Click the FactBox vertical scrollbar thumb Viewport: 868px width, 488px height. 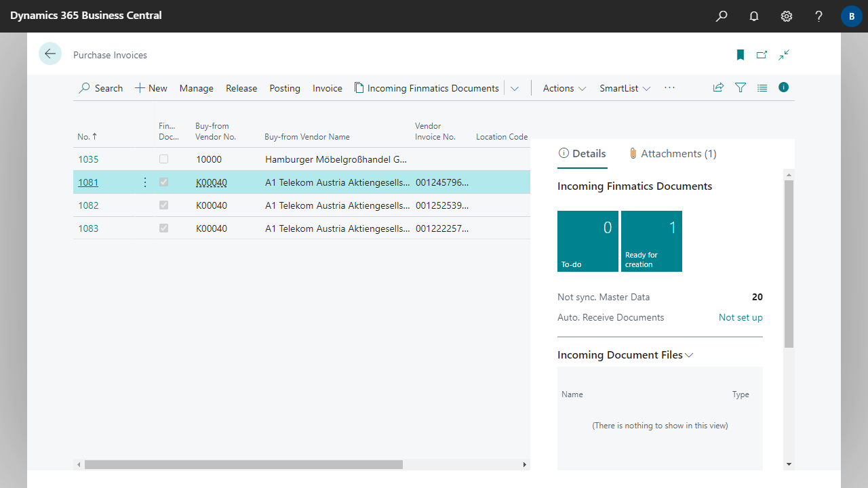(789, 264)
